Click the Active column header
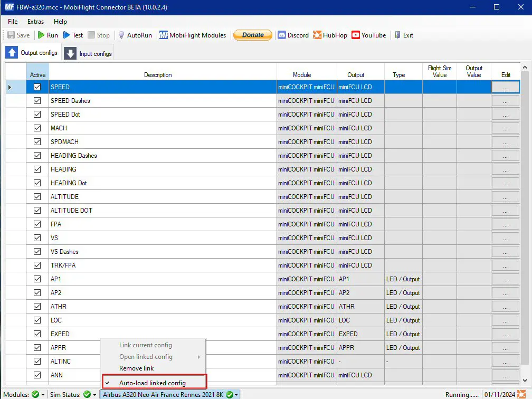The height and width of the screenshot is (399, 532). (x=37, y=72)
